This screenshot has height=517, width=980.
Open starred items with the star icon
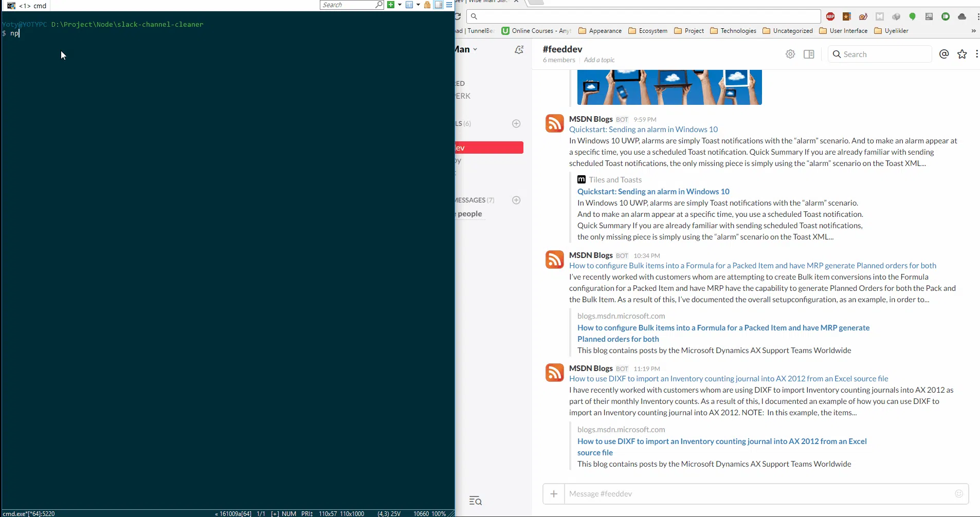[x=962, y=54]
